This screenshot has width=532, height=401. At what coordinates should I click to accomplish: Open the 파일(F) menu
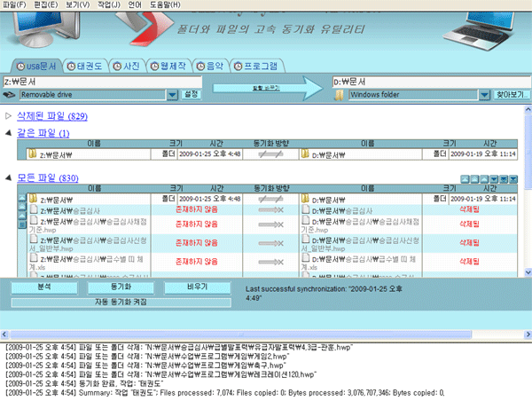click(14, 4)
